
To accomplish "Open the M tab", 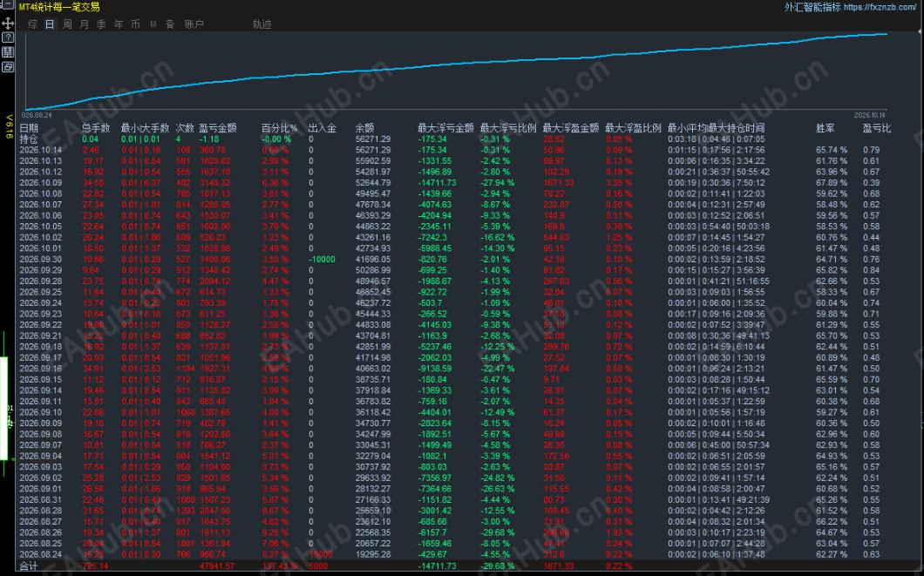I will tap(153, 24).
